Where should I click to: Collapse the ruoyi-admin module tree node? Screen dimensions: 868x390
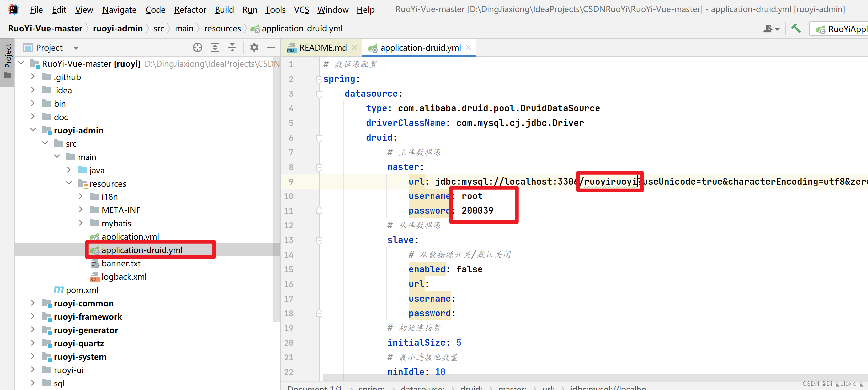(33, 130)
